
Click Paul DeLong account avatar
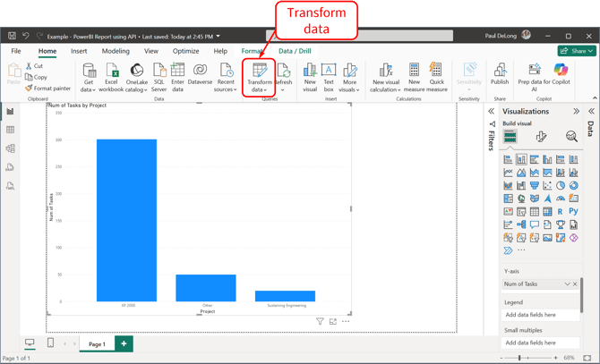(527, 35)
